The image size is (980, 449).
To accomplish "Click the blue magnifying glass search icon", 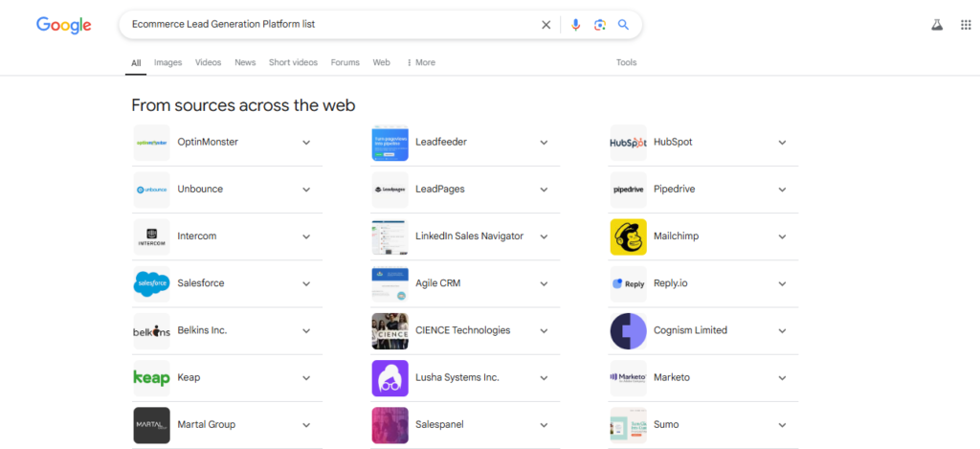I will [x=623, y=24].
